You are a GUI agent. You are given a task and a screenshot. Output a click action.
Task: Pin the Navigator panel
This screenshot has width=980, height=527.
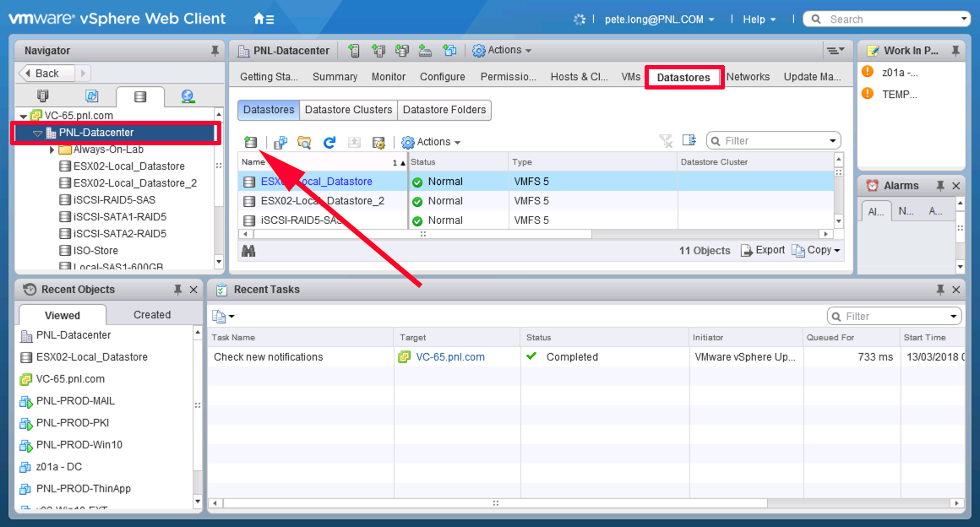215,51
